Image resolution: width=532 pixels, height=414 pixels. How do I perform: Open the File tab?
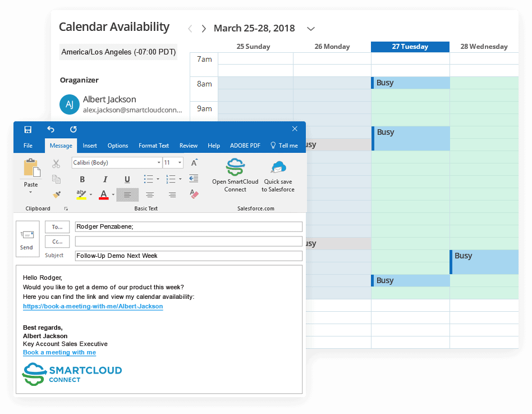click(28, 145)
